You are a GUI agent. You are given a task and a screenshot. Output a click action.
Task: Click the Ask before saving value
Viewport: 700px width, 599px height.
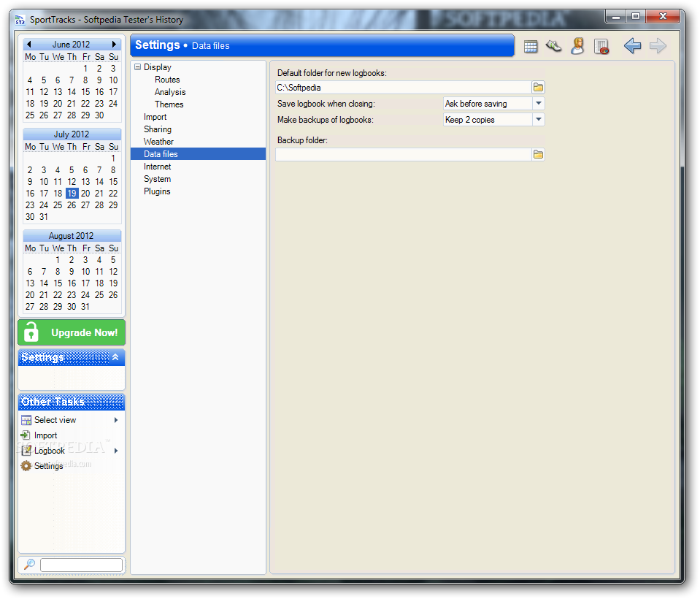[x=476, y=104]
